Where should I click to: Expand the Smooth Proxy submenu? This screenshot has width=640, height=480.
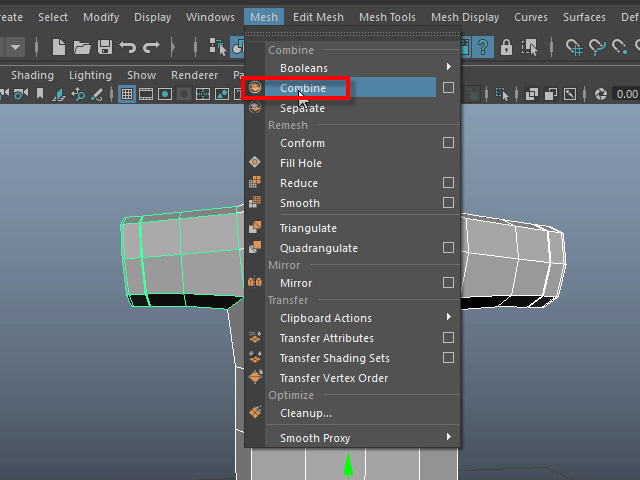tap(448, 438)
